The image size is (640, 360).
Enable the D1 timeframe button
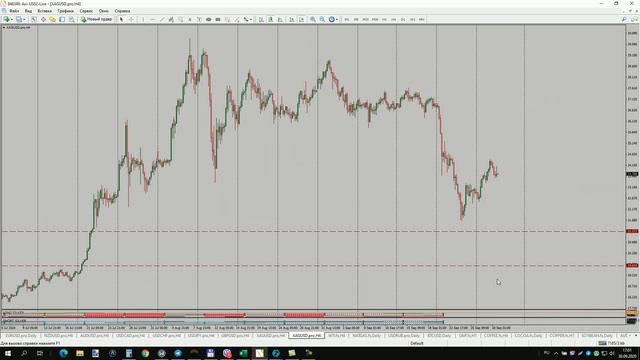[403, 19]
